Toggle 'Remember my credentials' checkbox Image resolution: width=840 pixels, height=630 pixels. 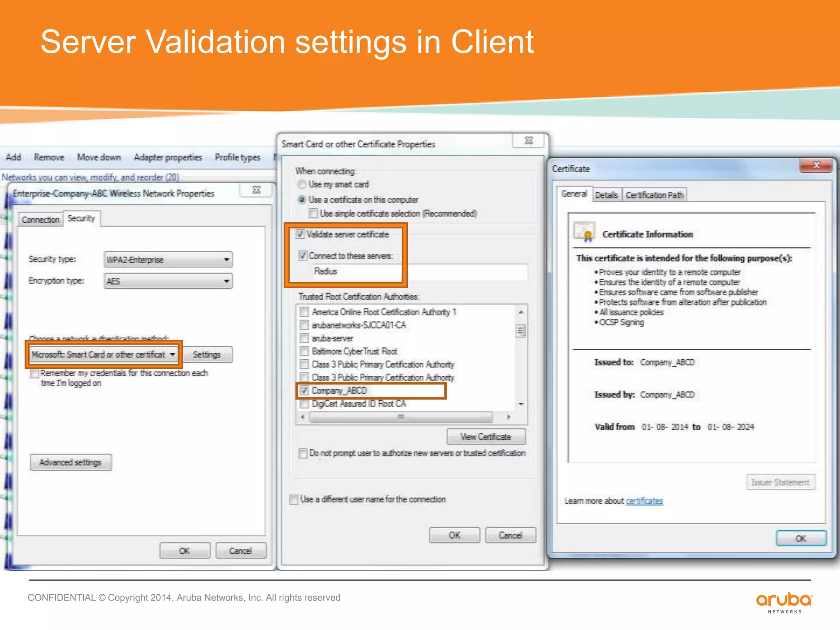click(x=35, y=373)
